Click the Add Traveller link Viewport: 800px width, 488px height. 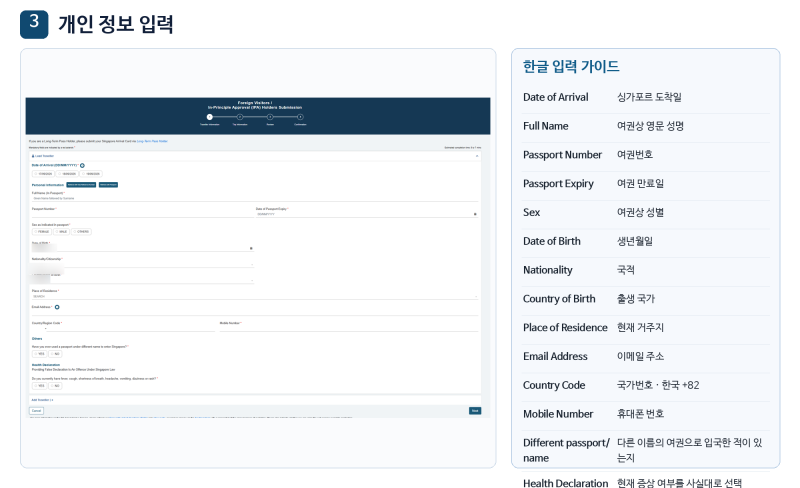[42, 400]
